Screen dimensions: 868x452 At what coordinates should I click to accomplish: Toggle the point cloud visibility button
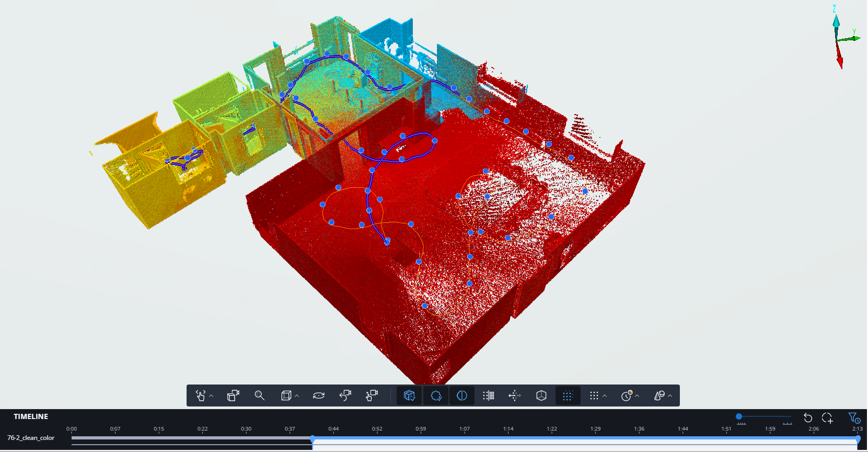[x=436, y=395]
